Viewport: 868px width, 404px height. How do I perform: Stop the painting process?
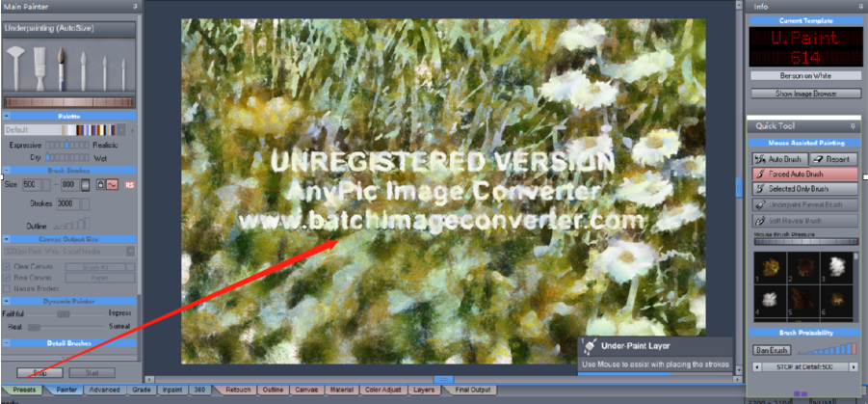(39, 373)
